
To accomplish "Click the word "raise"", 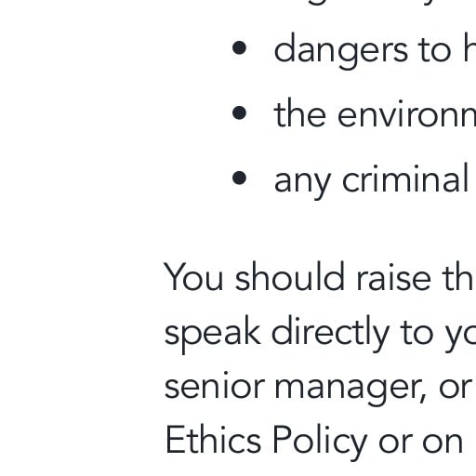I will tap(394, 276).
